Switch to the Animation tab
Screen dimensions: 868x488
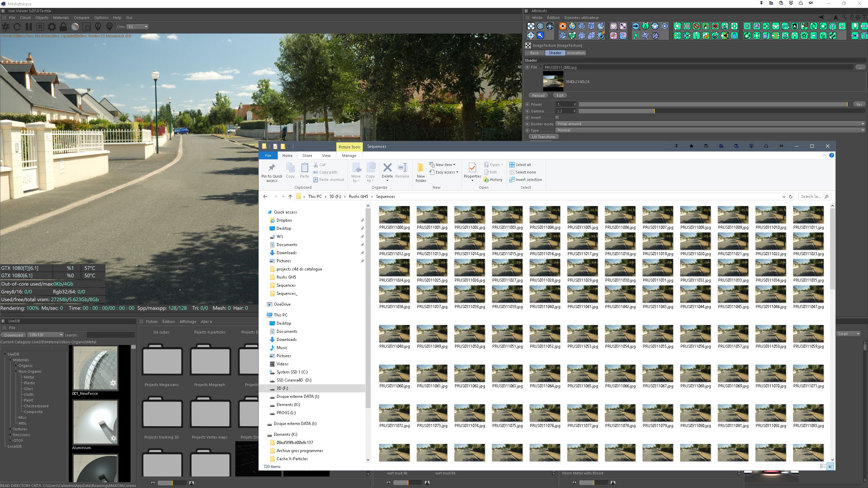pyautogui.click(x=575, y=53)
